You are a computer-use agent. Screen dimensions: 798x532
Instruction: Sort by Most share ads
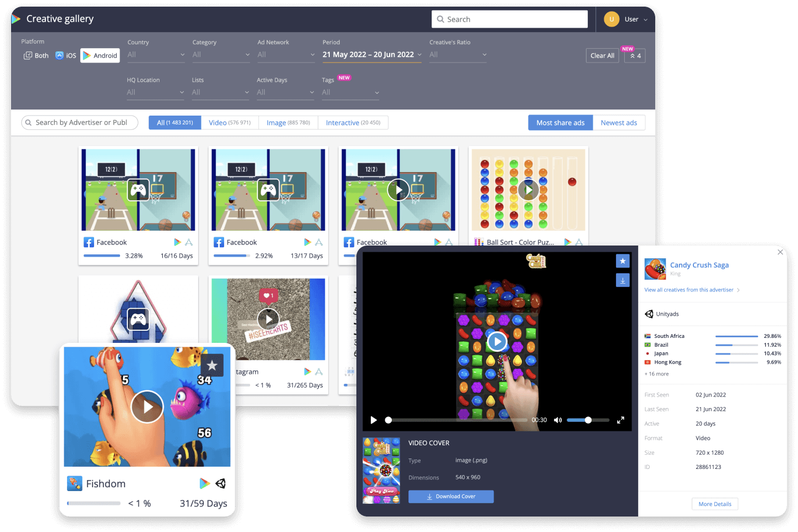[x=560, y=123]
